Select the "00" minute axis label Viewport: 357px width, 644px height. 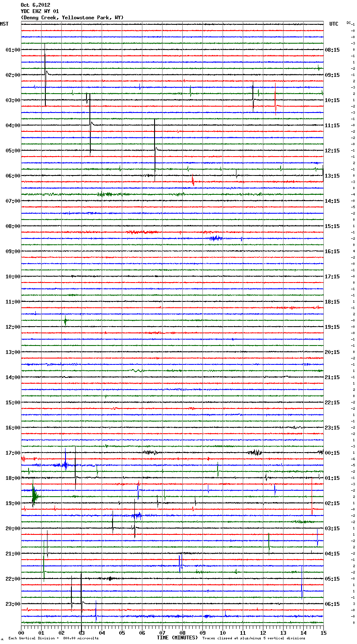[21, 633]
